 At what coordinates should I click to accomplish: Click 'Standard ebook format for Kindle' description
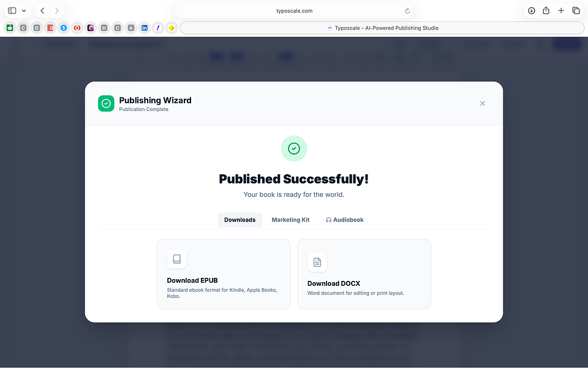(222, 293)
